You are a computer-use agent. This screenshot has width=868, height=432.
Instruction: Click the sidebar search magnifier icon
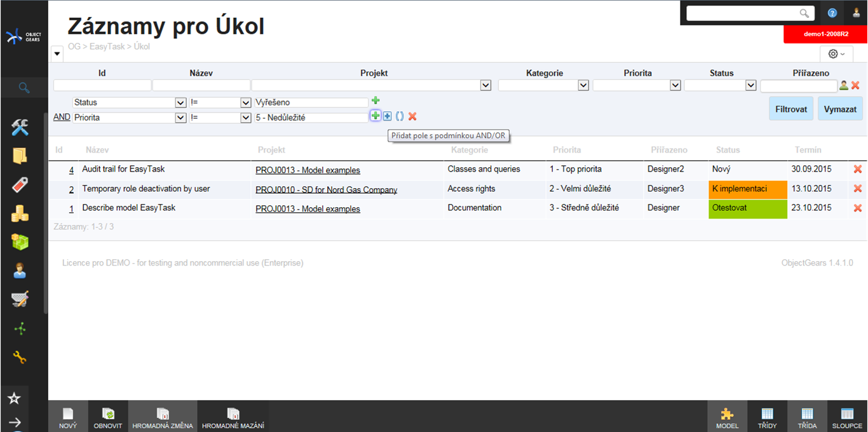pos(24,88)
